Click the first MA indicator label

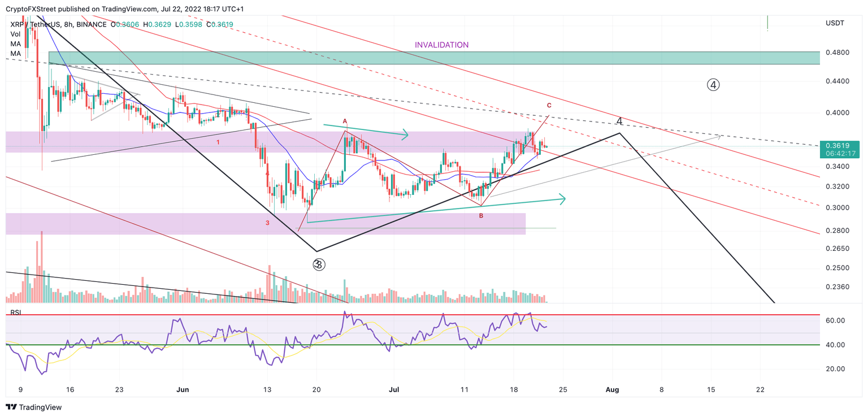(x=15, y=44)
